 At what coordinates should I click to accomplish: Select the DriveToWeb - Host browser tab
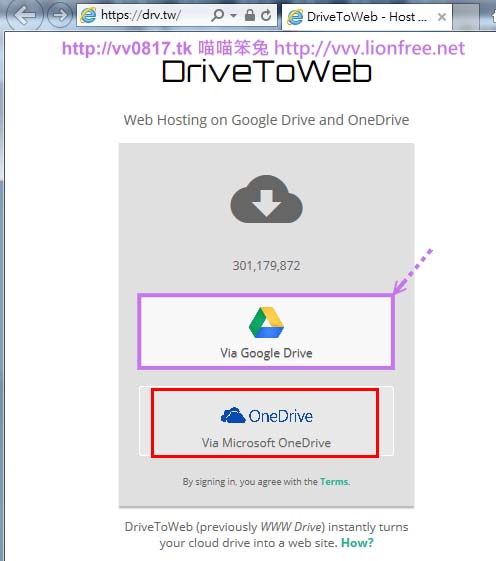pyautogui.click(x=367, y=17)
